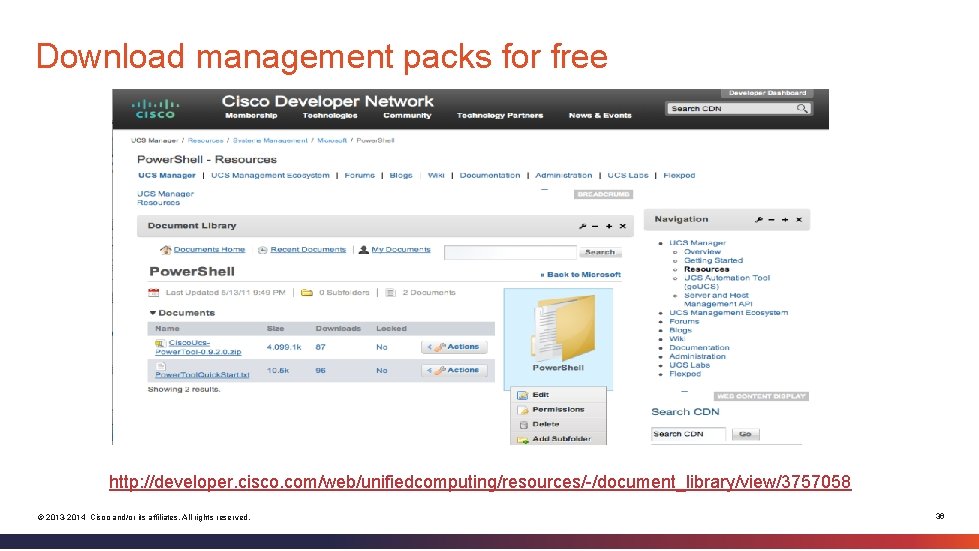Click the trash icon next to Delete
The height and width of the screenshot is (551, 979).
523,425
